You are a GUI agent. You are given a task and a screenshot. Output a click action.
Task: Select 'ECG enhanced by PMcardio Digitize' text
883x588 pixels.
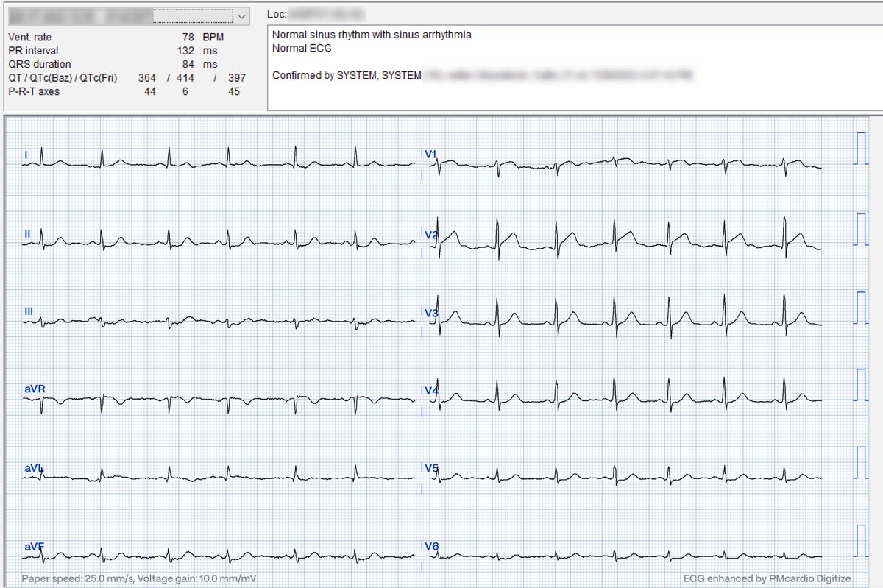(767, 578)
